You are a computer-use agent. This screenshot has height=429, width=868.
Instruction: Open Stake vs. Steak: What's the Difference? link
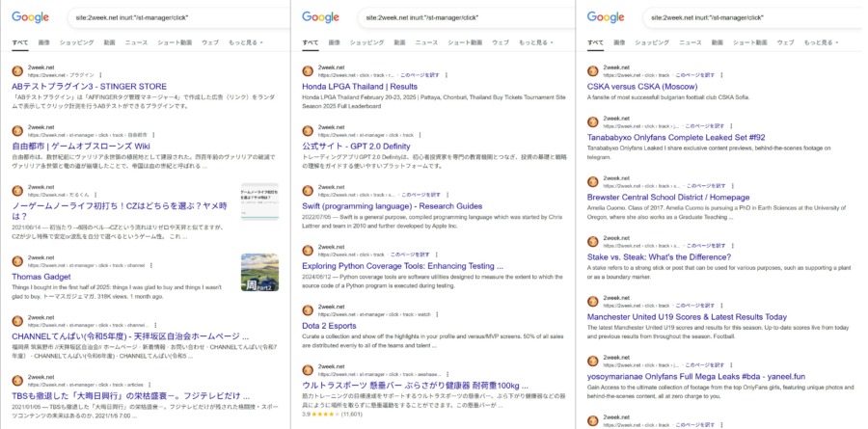click(x=660, y=256)
